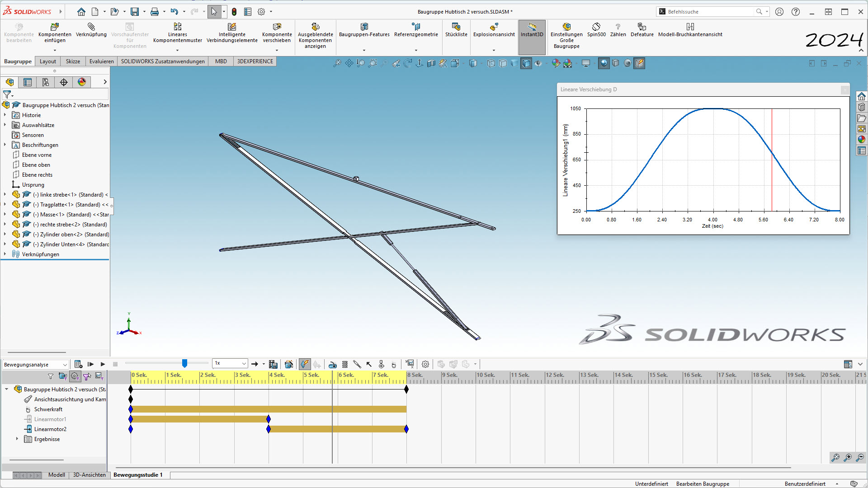Click the Play button in motion toolbar
The height and width of the screenshot is (488, 868).
click(x=103, y=364)
